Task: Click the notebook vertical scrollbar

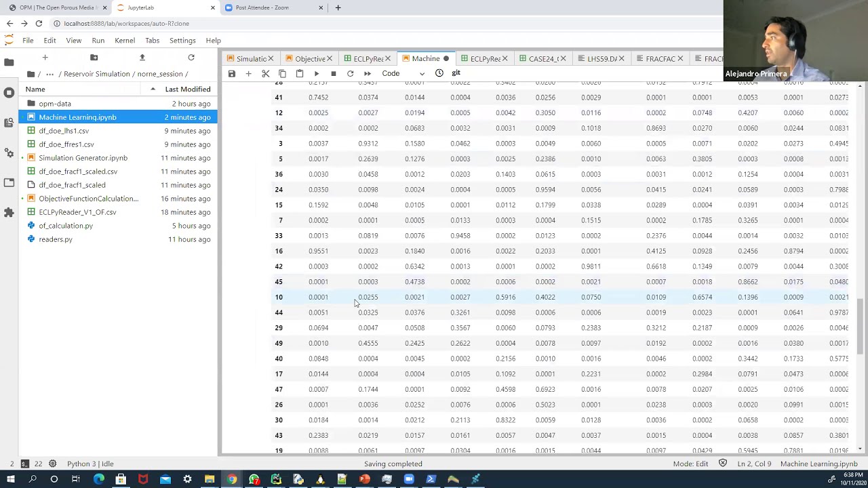Action: 860,325
